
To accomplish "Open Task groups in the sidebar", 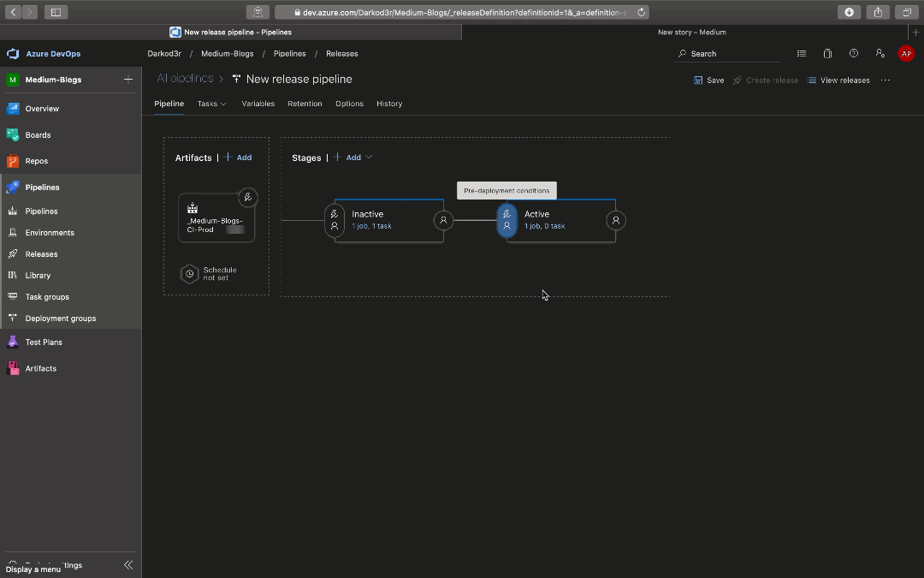I will pos(47,297).
